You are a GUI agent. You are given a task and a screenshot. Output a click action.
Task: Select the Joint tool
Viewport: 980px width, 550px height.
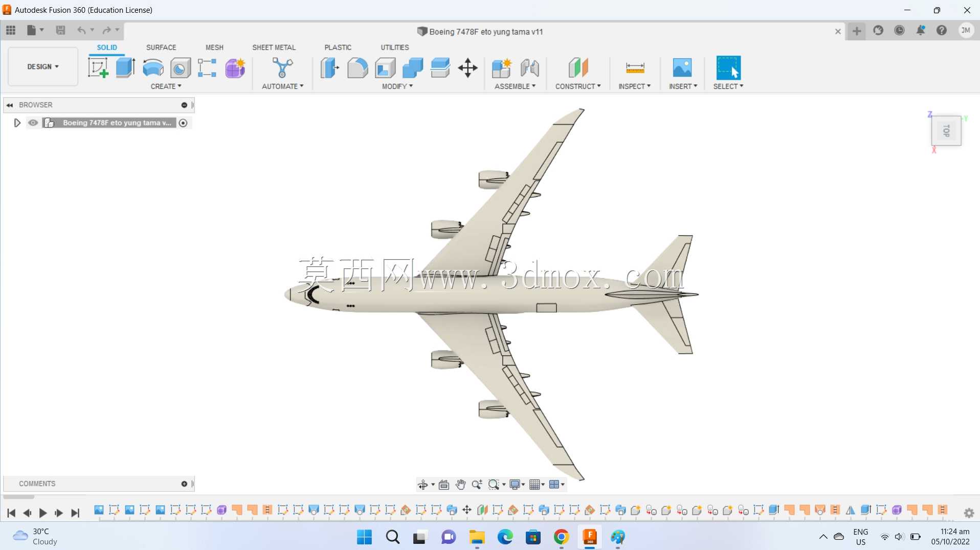click(x=530, y=67)
